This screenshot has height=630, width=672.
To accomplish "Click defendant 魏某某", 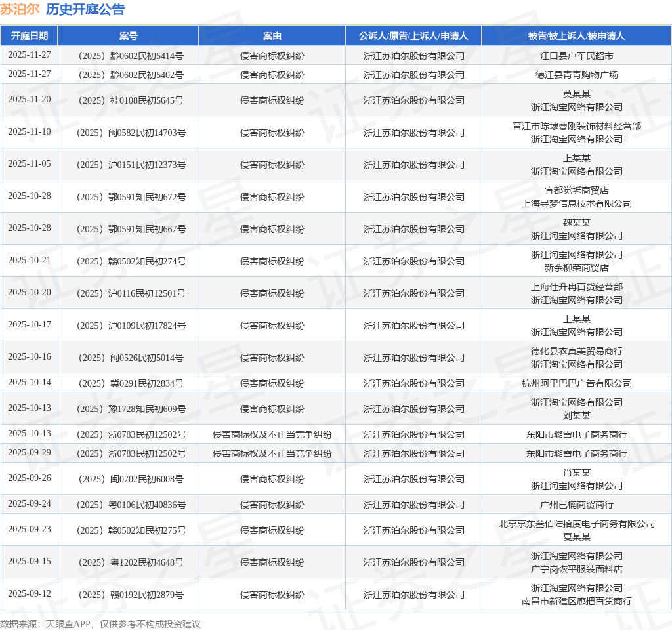I will (576, 222).
